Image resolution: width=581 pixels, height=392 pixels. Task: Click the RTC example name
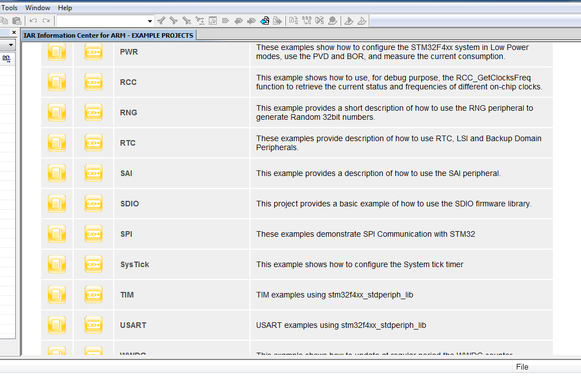(x=128, y=143)
